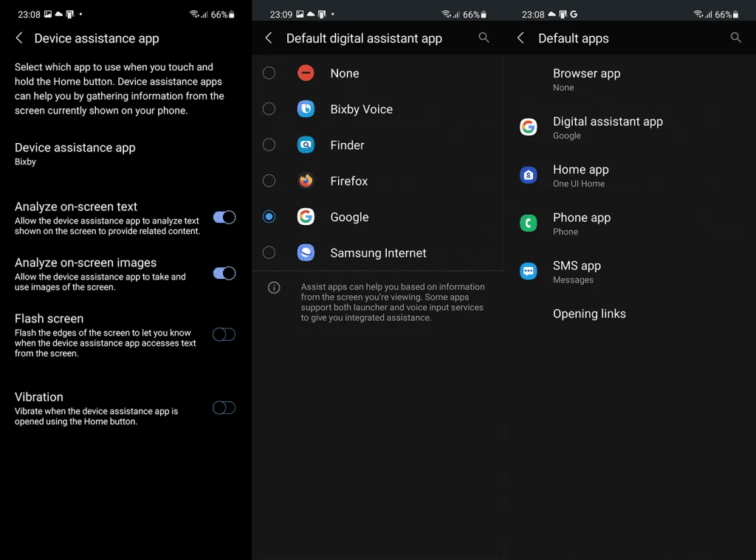Click the Bixby Voice app icon
The height and width of the screenshot is (560, 756).
(x=306, y=109)
